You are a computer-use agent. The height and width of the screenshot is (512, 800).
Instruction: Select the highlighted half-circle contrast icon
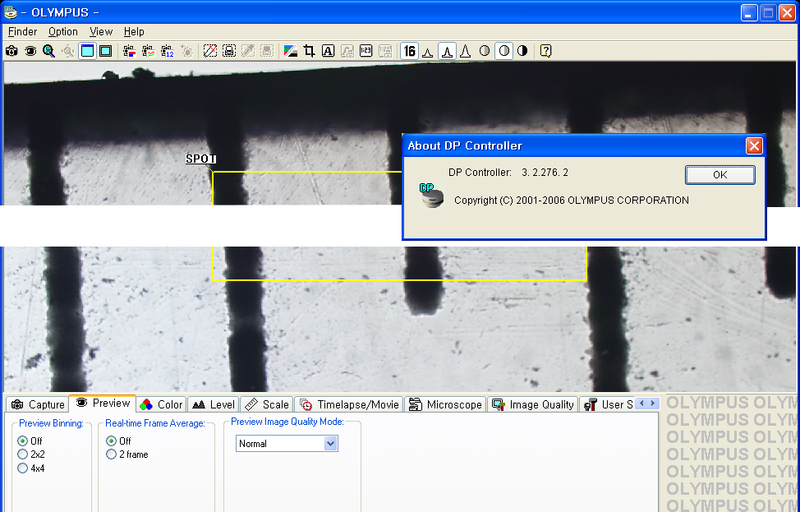[504, 51]
